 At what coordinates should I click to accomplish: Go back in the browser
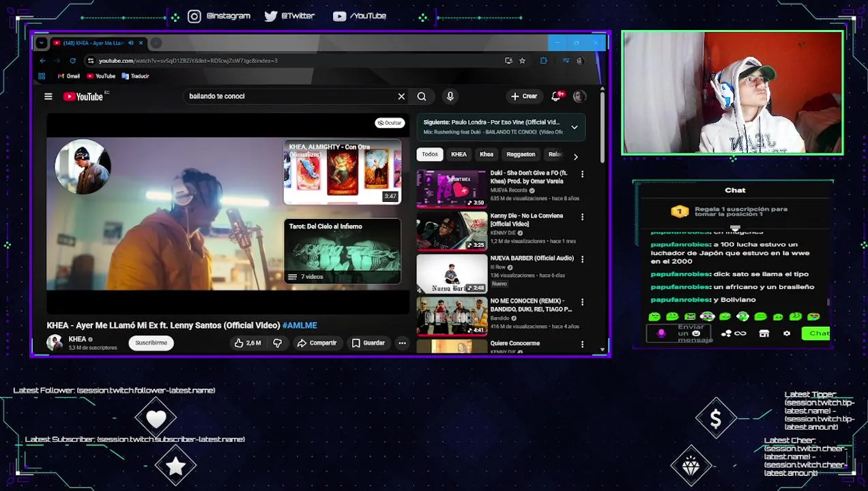[x=42, y=61]
